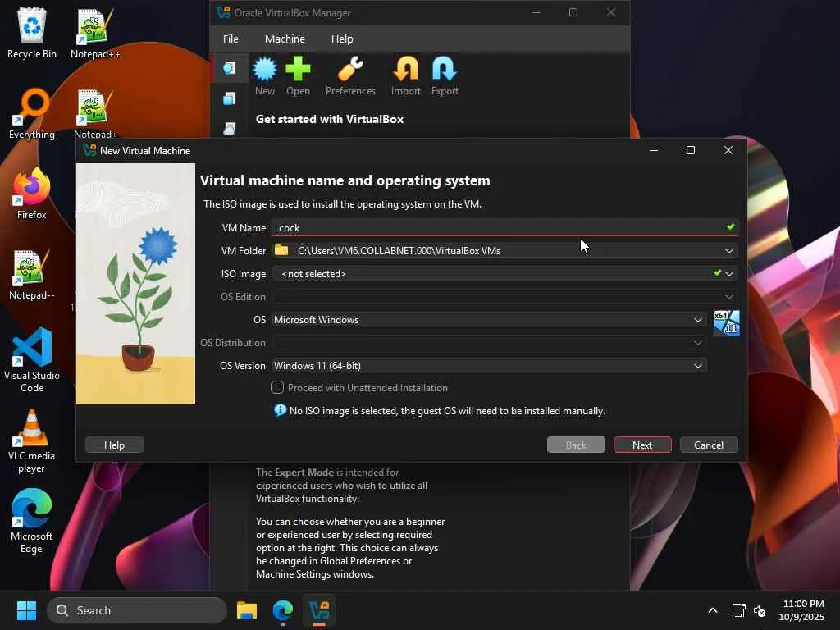This screenshot has width=840, height=630.
Task: Click the Import appliance icon
Action: (x=405, y=75)
